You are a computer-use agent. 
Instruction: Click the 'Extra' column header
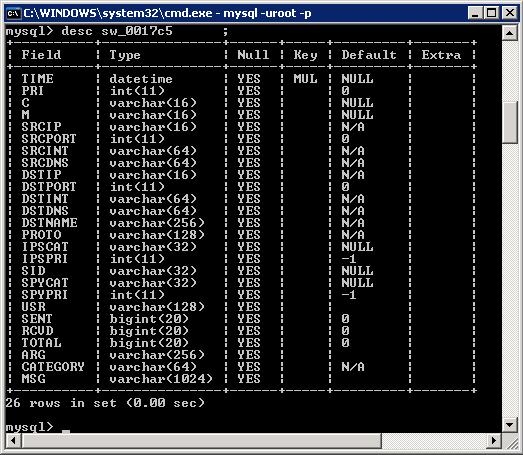coord(441,55)
